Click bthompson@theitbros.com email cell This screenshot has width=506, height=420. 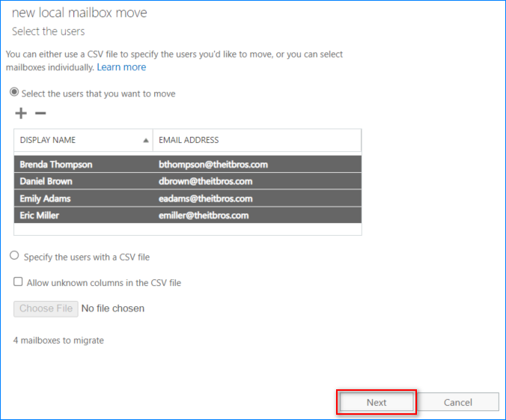coord(213,165)
